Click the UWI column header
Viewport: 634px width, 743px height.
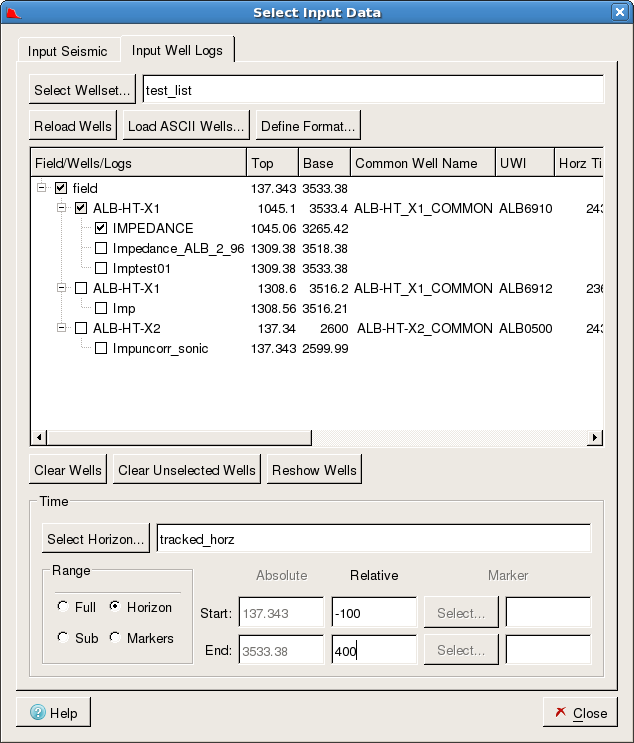pyautogui.click(x=525, y=163)
